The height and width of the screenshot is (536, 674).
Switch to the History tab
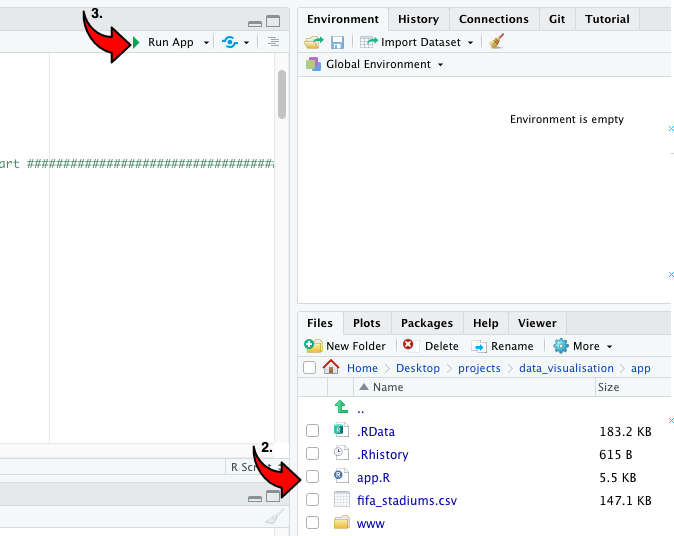[418, 19]
